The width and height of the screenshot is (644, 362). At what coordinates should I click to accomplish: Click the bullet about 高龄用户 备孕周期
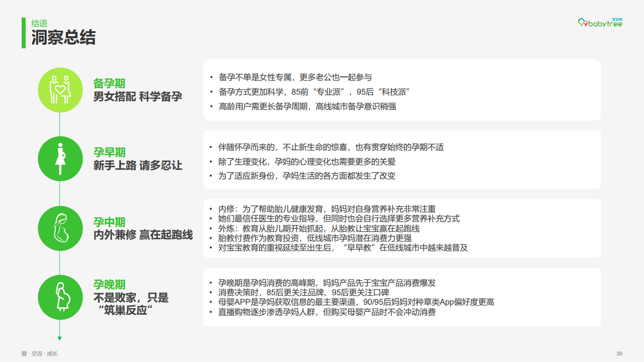coord(307,106)
